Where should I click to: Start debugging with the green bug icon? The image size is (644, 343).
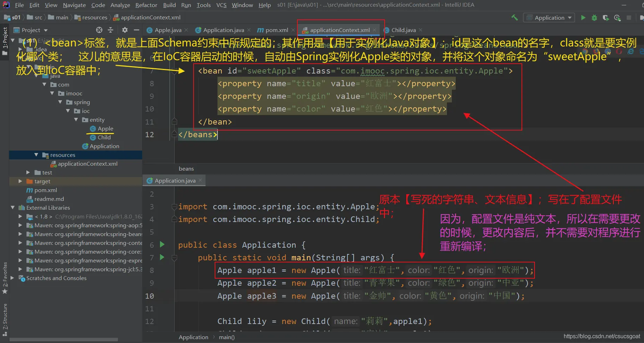(x=594, y=18)
